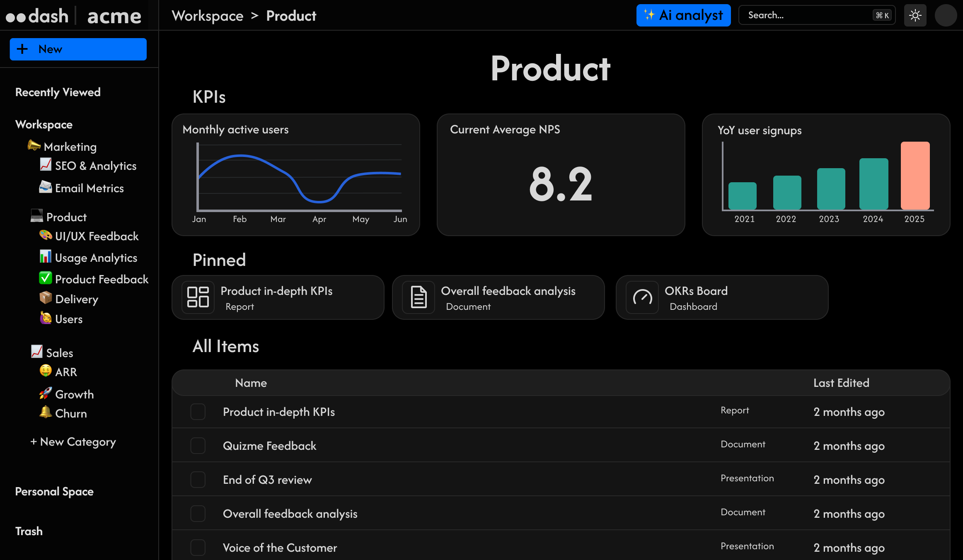Click the palette icon beside UI/UX Feedback
The width and height of the screenshot is (963, 560).
point(45,235)
